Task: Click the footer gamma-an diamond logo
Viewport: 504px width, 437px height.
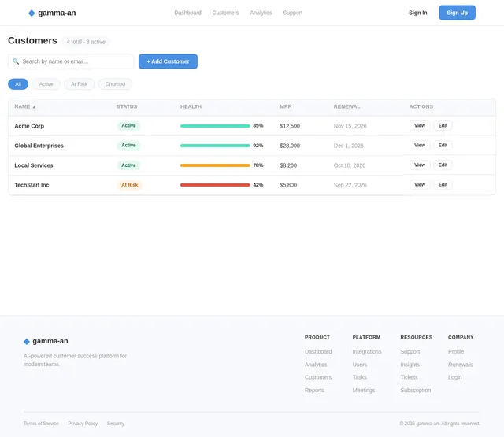Action: tap(27, 341)
